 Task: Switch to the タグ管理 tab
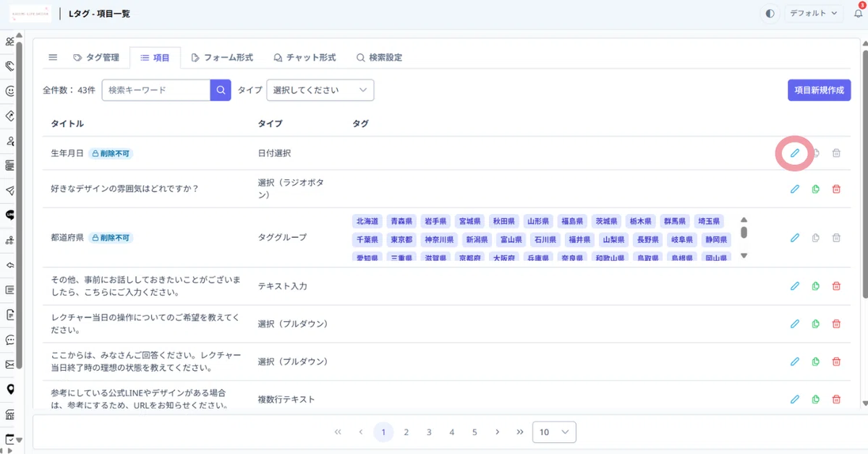click(x=96, y=57)
